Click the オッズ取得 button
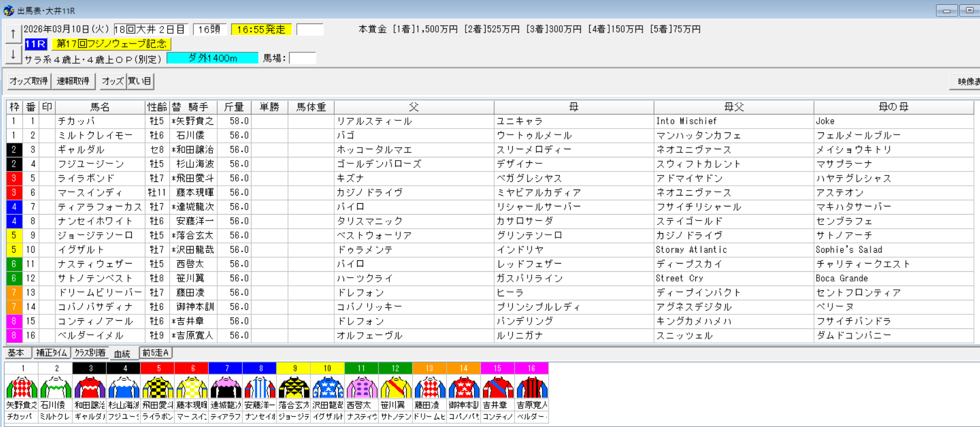This screenshot has width=980, height=427. click(x=29, y=81)
